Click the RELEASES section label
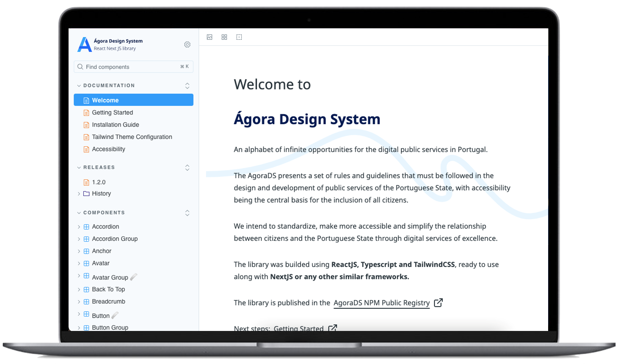 (x=99, y=167)
